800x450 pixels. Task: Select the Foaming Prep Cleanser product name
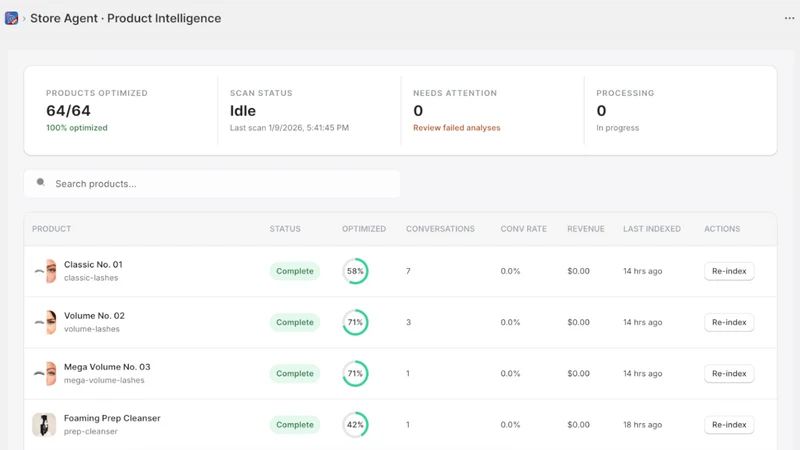[112, 418]
